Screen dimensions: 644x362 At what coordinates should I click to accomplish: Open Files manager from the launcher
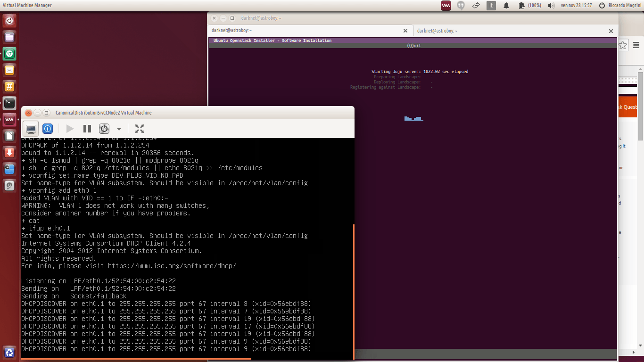pyautogui.click(x=9, y=37)
